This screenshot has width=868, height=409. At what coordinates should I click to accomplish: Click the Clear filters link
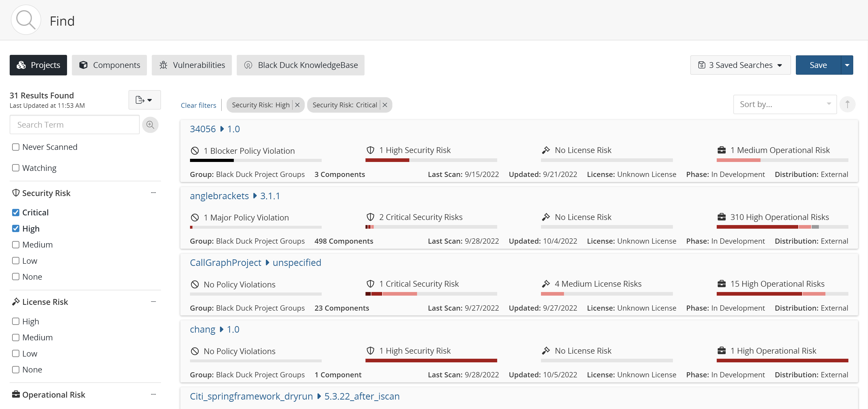198,105
